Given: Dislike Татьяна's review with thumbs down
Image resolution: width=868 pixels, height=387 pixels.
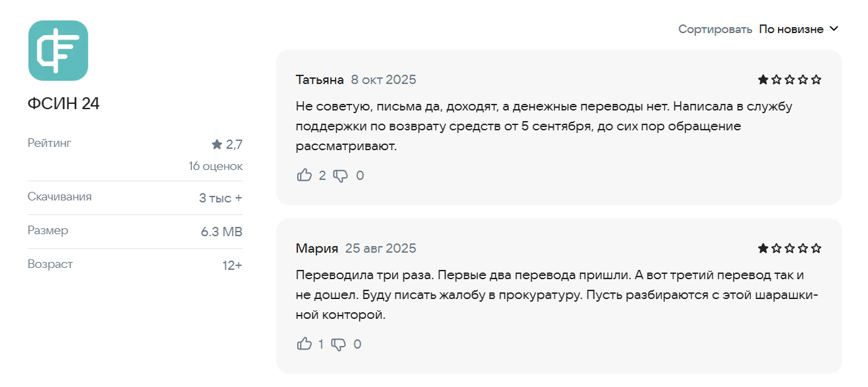Looking at the screenshot, I should (340, 175).
